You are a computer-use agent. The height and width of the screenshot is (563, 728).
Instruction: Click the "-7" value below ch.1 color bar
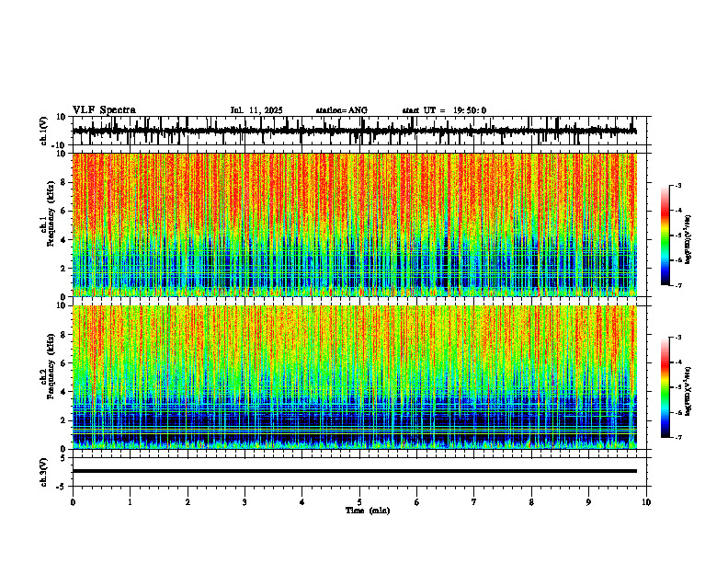[x=678, y=285]
